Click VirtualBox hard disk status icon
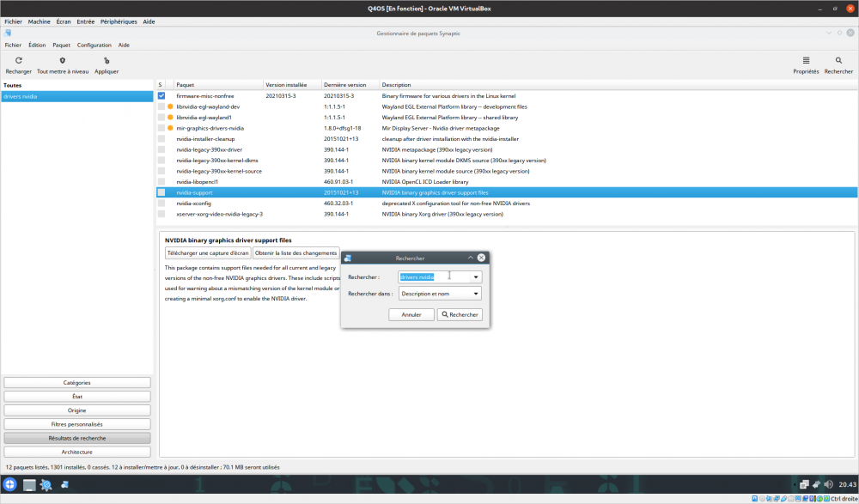The image size is (859, 504). [755, 499]
